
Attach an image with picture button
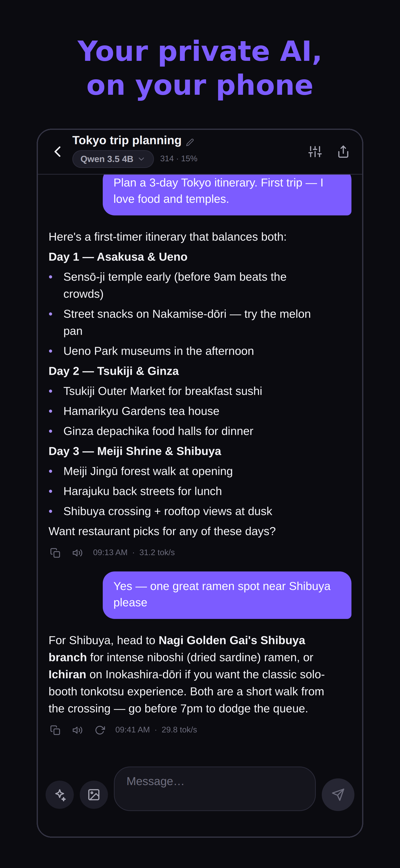click(94, 794)
